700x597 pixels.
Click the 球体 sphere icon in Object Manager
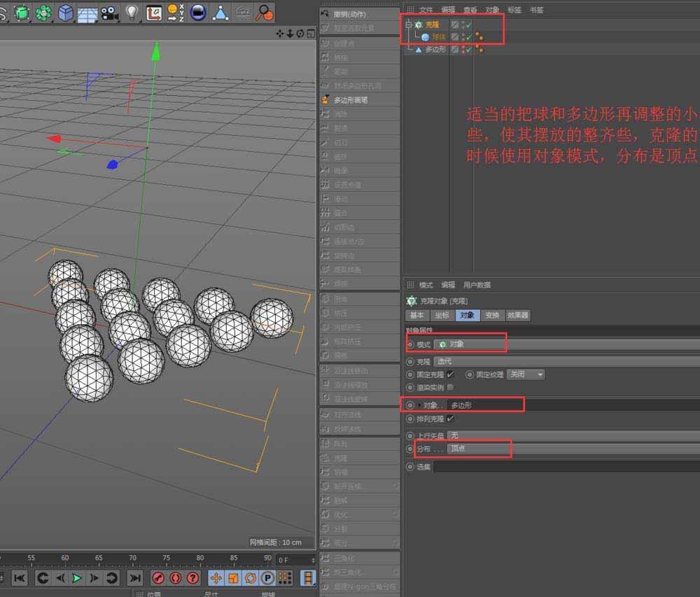click(x=425, y=36)
